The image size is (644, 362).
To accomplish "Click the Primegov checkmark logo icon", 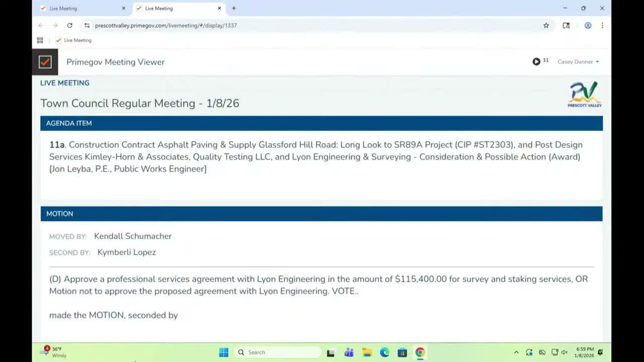I will (45, 62).
